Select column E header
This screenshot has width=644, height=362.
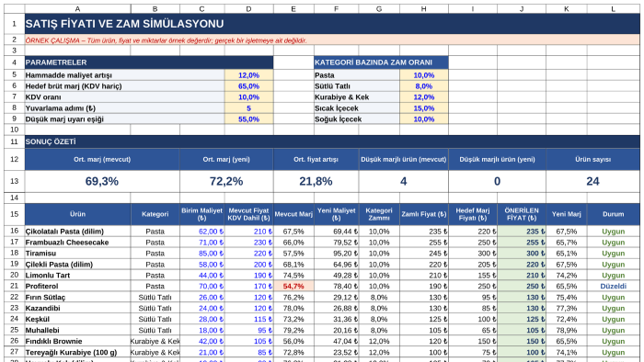[293, 8]
